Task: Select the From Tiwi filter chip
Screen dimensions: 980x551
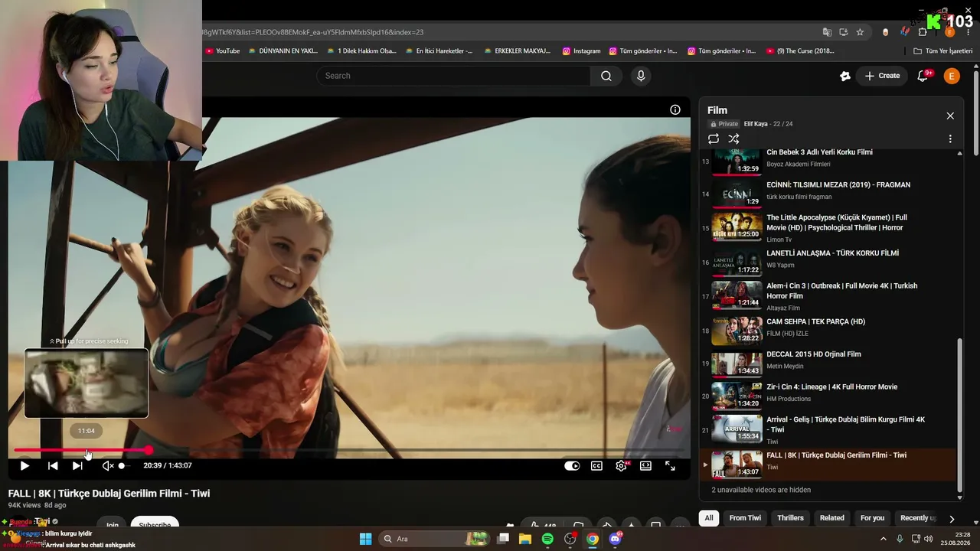Action: [x=745, y=518]
